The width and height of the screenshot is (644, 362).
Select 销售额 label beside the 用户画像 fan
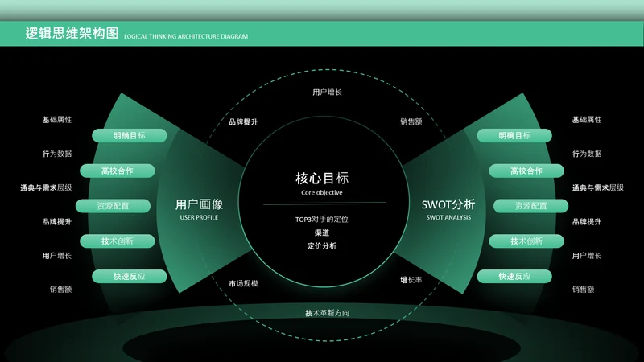tap(61, 290)
